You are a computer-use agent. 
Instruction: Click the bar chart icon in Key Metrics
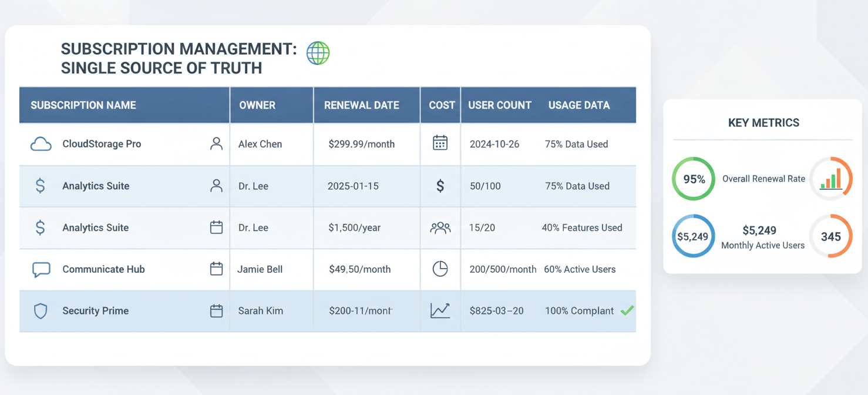point(831,179)
